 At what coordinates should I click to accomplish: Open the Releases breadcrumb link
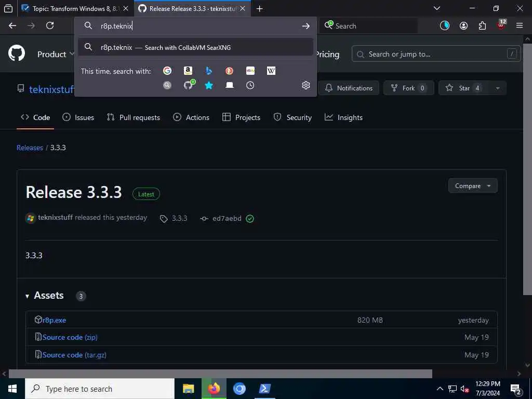coord(30,148)
